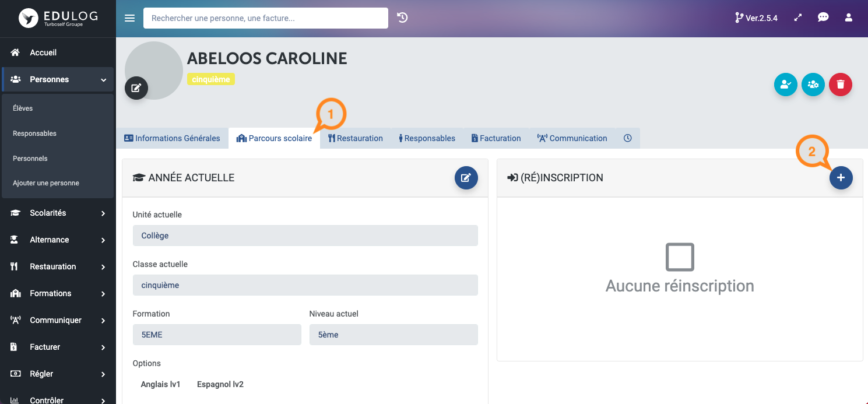Switch to Informations Générales tab
The image size is (868, 404).
172,138
